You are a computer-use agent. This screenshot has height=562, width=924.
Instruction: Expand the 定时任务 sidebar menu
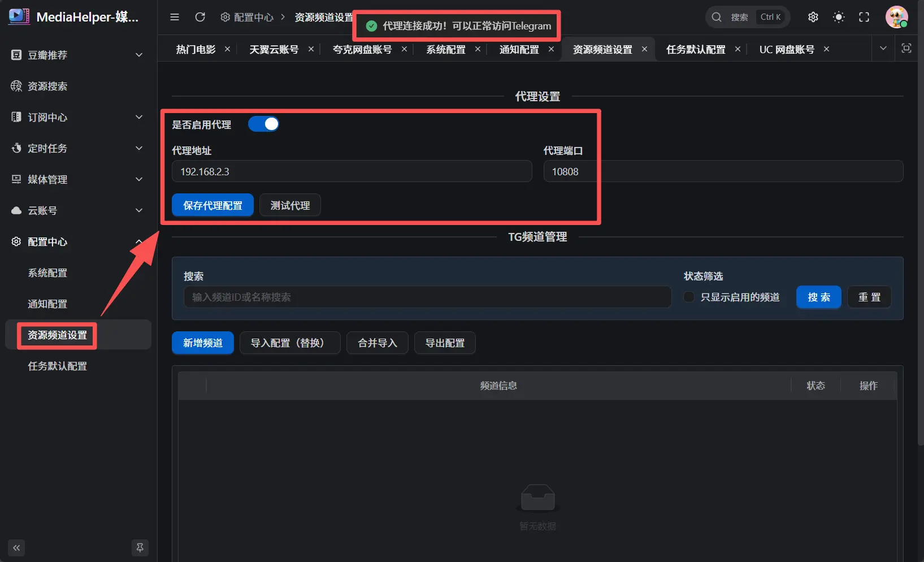click(x=77, y=148)
